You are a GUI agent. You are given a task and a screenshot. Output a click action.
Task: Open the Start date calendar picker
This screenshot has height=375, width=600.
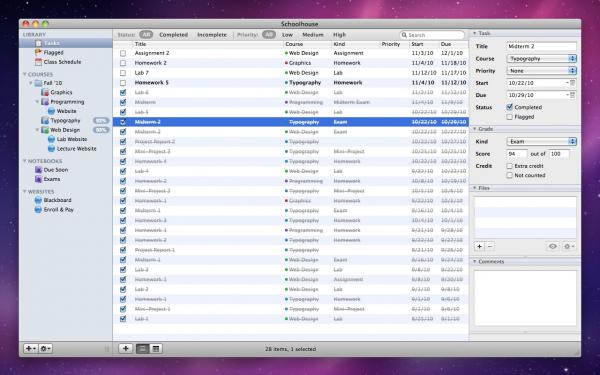[x=572, y=83]
